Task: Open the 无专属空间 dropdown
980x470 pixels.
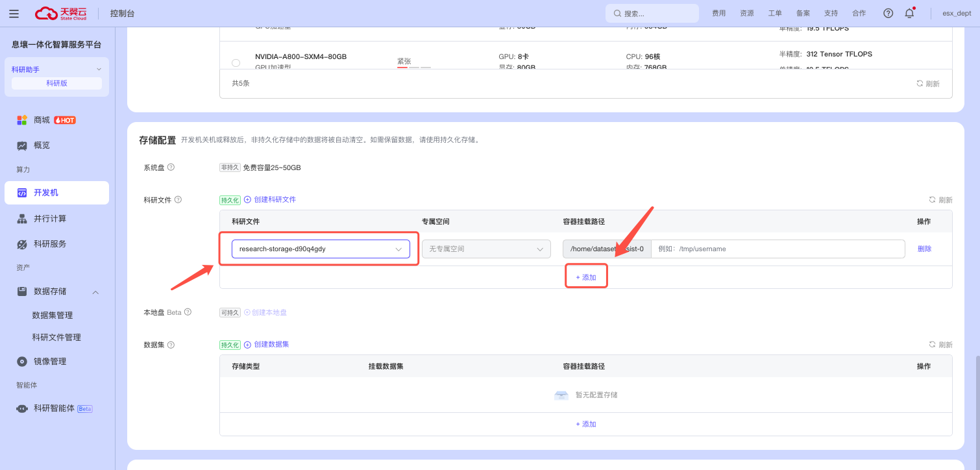Action: click(485, 249)
